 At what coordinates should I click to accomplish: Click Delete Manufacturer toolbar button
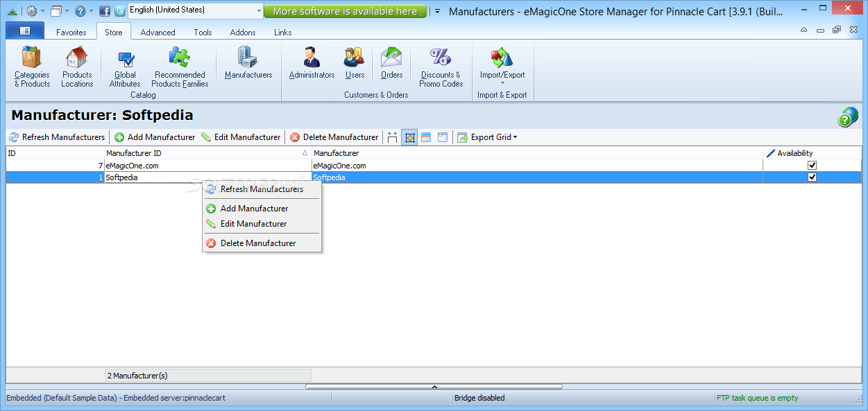(334, 137)
